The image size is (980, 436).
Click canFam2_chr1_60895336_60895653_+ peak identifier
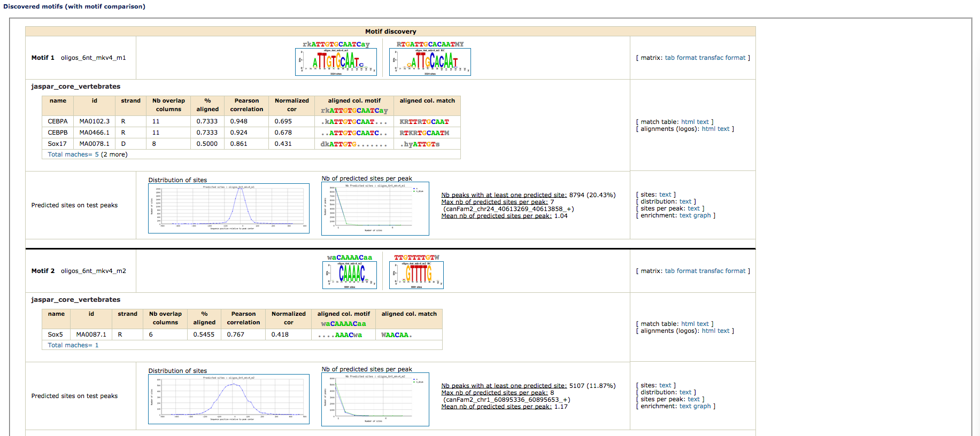[506, 400]
